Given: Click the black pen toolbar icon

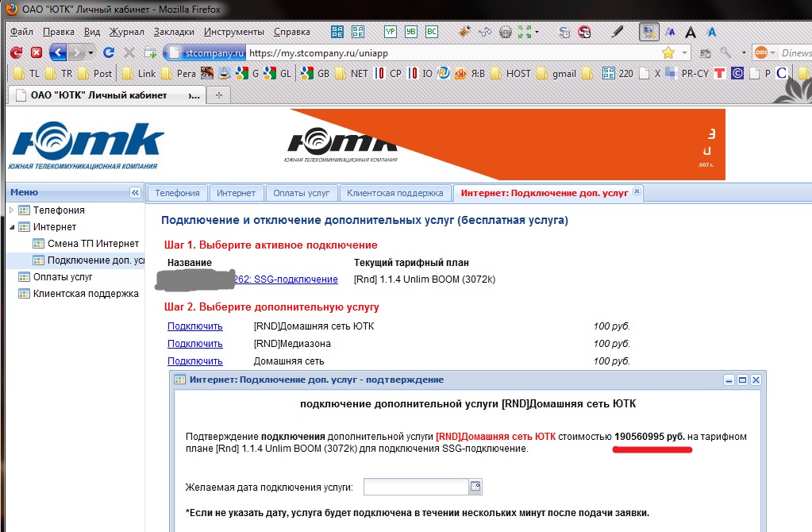Looking at the screenshot, I should point(617,32).
